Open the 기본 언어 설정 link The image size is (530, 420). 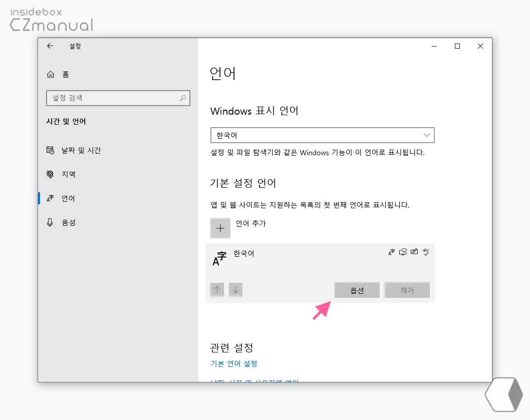point(233,363)
